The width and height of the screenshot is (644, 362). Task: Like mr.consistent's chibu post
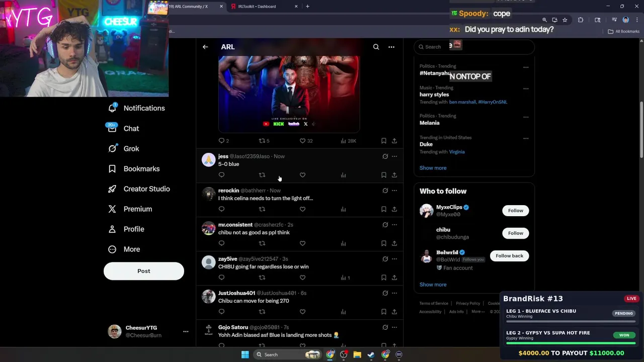click(x=302, y=243)
